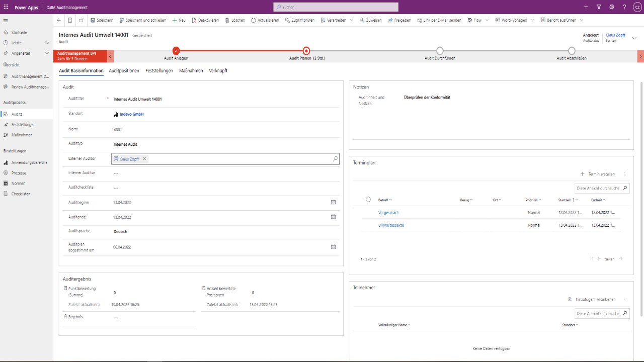
Task: Open the CZ user account avatar
Action: pos(637,7)
